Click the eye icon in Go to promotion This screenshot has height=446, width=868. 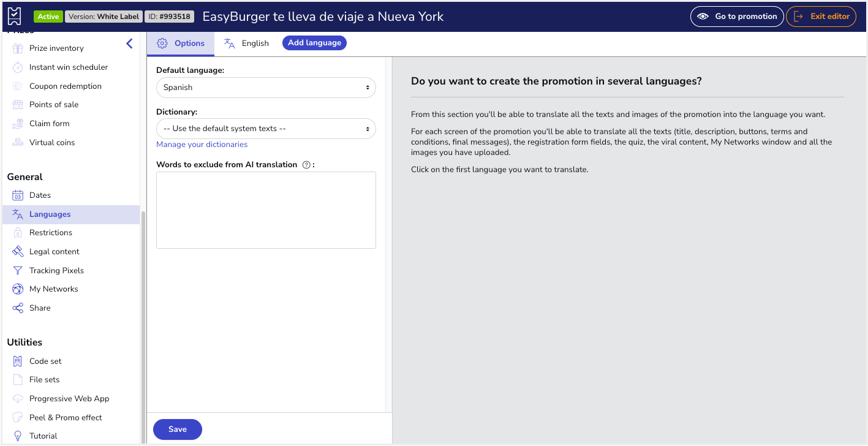(703, 17)
